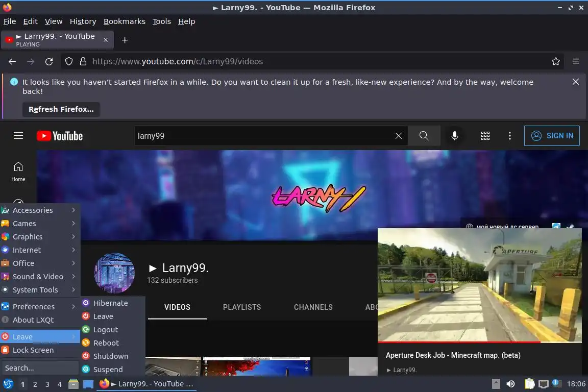This screenshot has height=392, width=588.
Task: Clear the YouTube search box text
Action: [x=399, y=136]
